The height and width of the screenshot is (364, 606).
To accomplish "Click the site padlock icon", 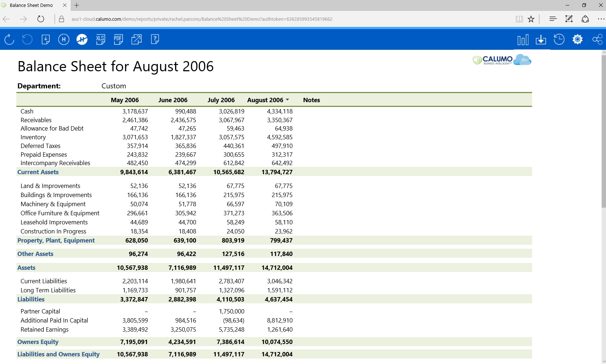I will point(62,19).
